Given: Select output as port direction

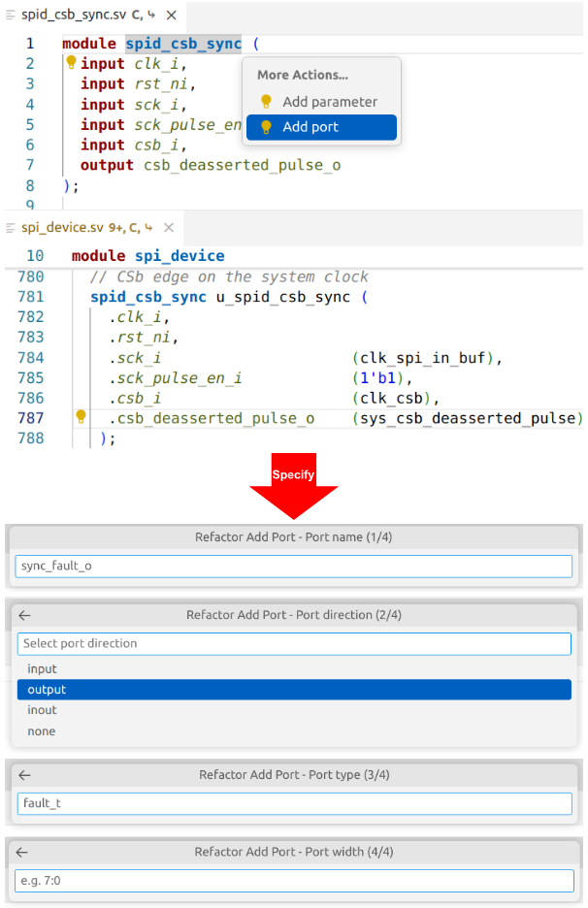Looking at the screenshot, I should coord(47,690).
